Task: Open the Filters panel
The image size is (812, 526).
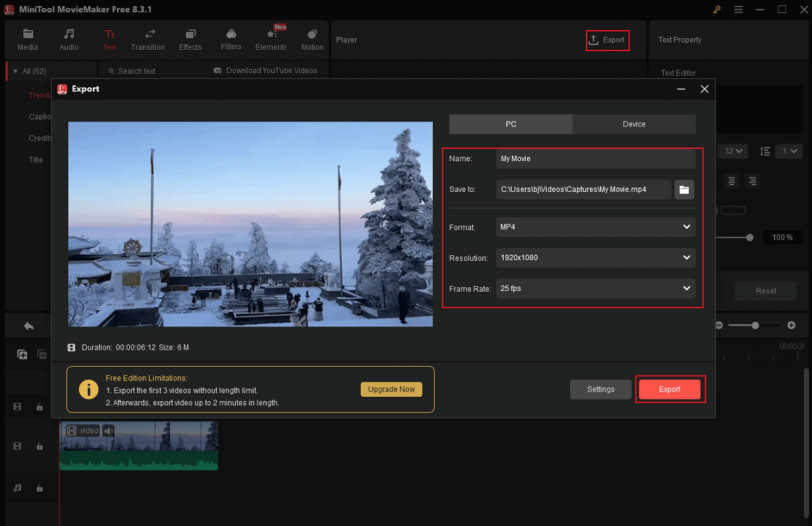Action: (x=230, y=38)
